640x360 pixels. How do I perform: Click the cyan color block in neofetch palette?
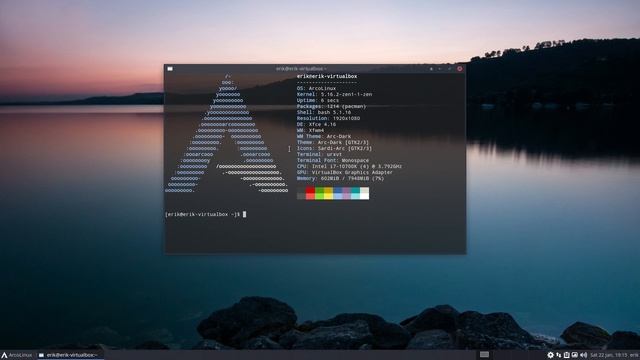[356, 193]
